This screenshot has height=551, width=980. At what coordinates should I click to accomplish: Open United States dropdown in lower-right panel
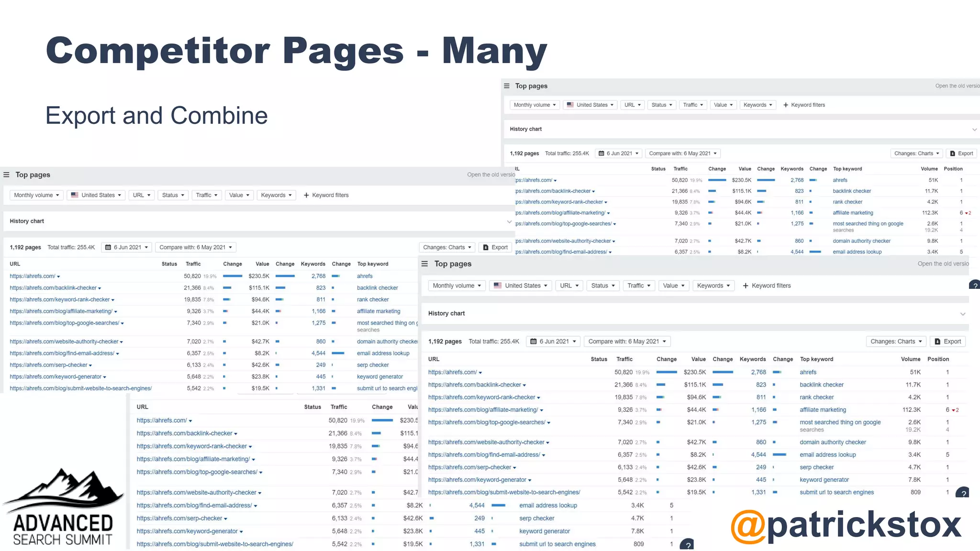coord(520,286)
